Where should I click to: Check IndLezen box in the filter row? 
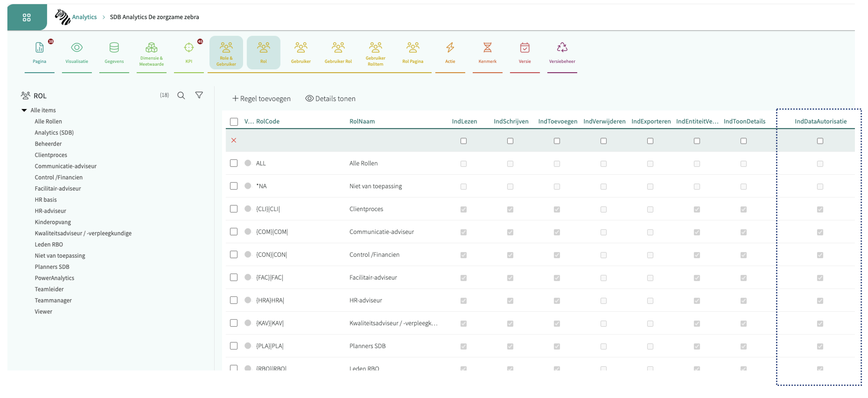[463, 141]
